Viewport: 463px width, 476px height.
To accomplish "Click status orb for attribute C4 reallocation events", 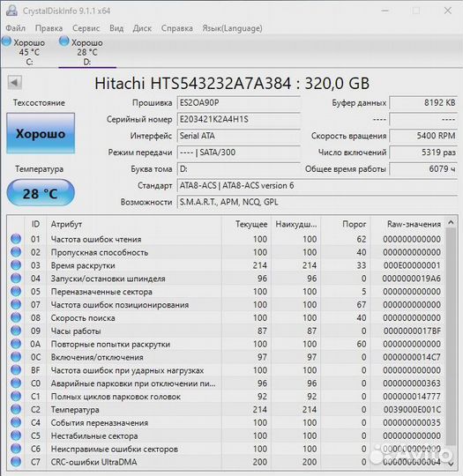I will (x=16, y=422).
